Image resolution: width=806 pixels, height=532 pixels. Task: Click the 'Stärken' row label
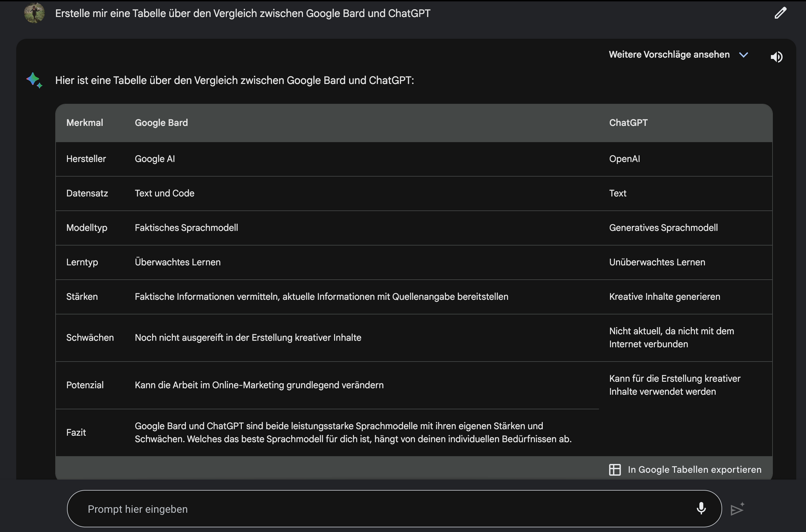[82, 296]
